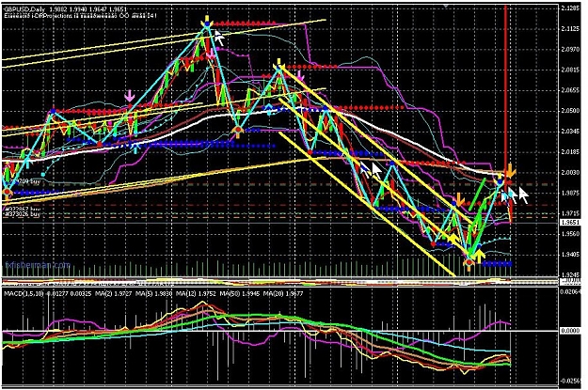588x390 pixels.
Task: Click the 2.0030 price axis label
Action: coord(571,173)
